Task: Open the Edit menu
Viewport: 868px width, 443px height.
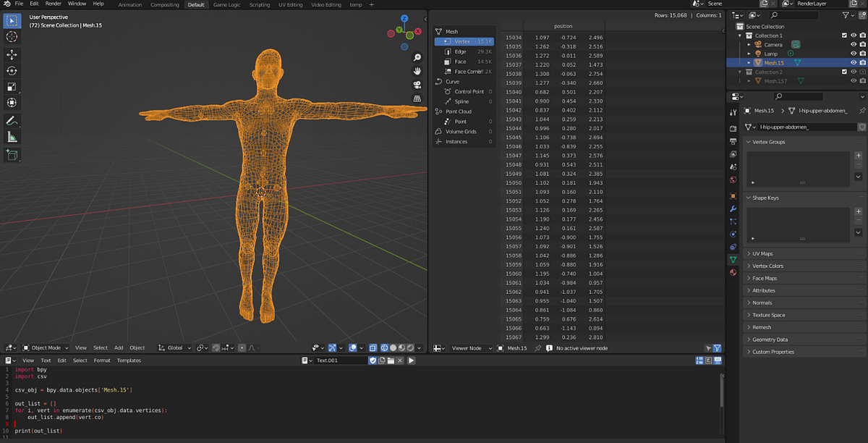Action: tap(33, 4)
